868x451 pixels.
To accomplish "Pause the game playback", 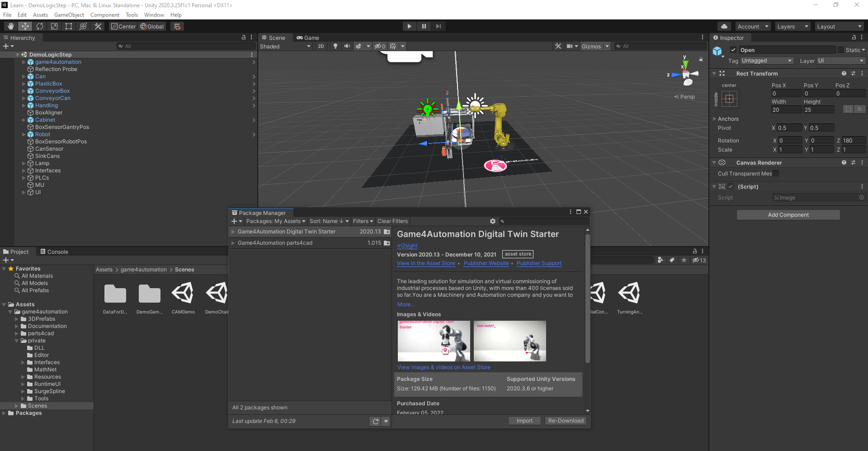I will click(x=424, y=26).
